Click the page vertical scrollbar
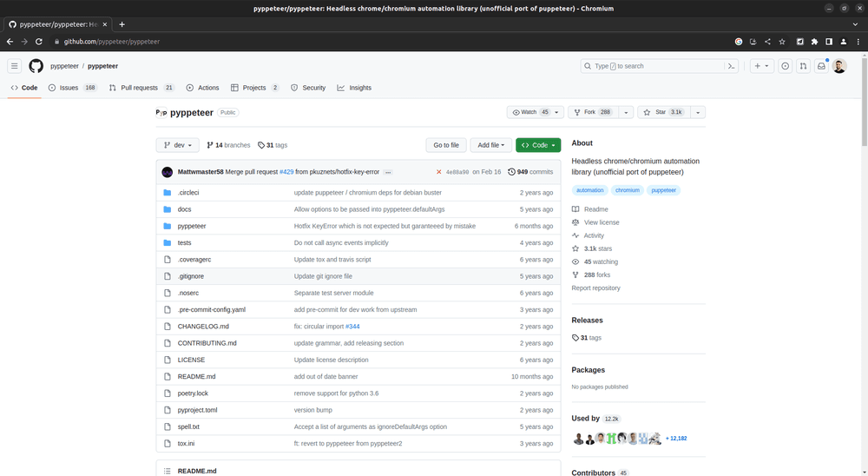The width and height of the screenshot is (868, 476). click(865, 100)
